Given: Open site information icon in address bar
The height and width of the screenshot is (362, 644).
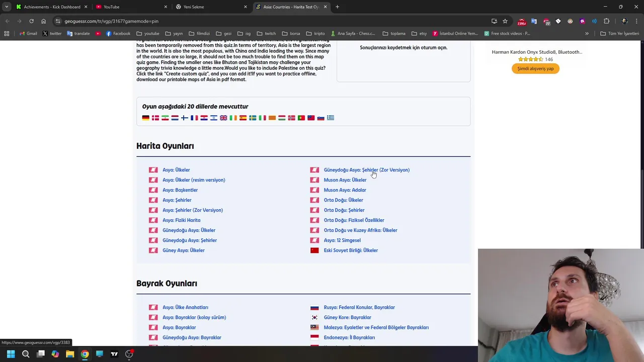Looking at the screenshot, I should click(x=58, y=21).
